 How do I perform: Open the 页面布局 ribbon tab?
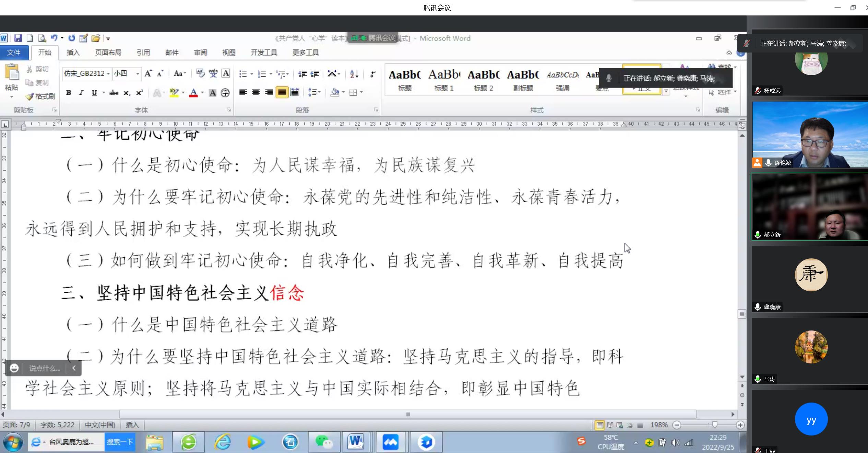[x=108, y=53]
